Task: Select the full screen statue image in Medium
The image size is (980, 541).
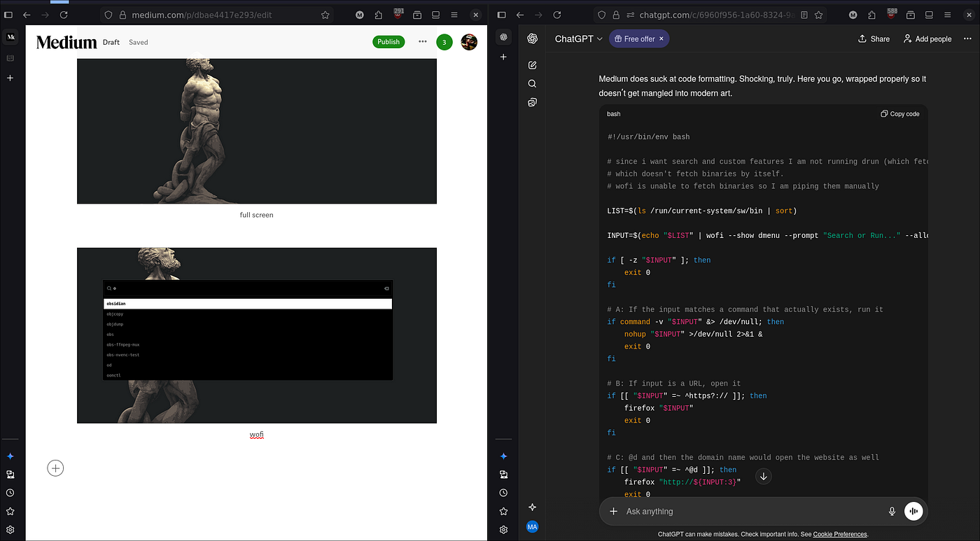Action: (x=257, y=131)
